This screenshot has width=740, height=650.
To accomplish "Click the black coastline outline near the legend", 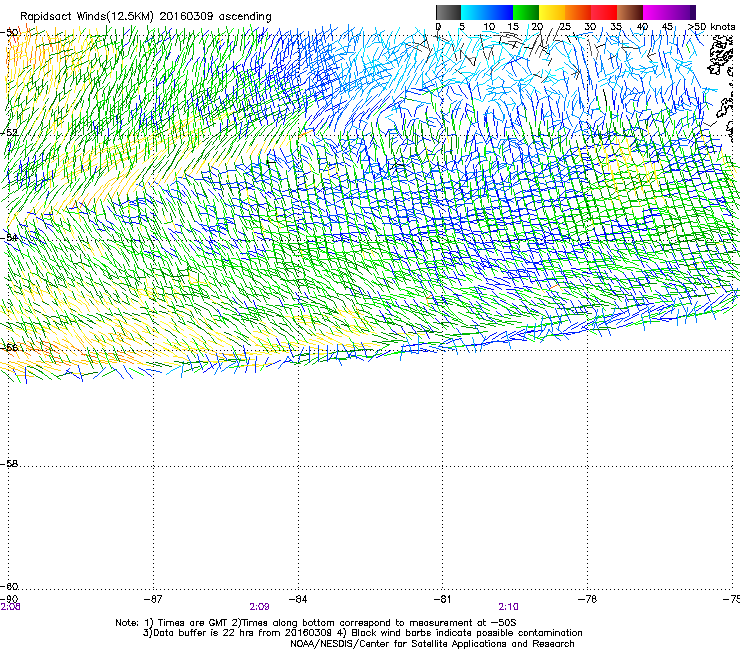I will pyautogui.click(x=721, y=56).
